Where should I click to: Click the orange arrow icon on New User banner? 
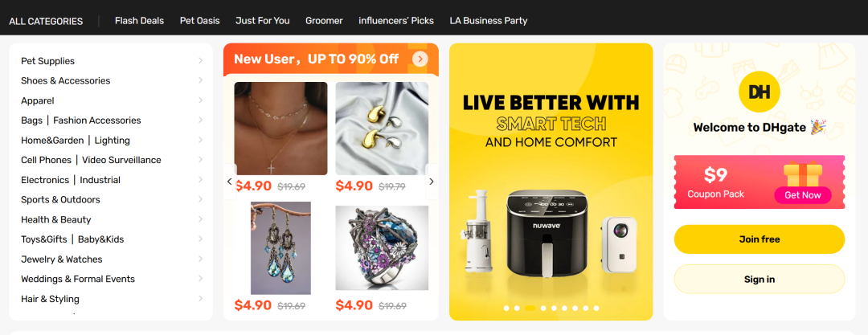(x=420, y=59)
